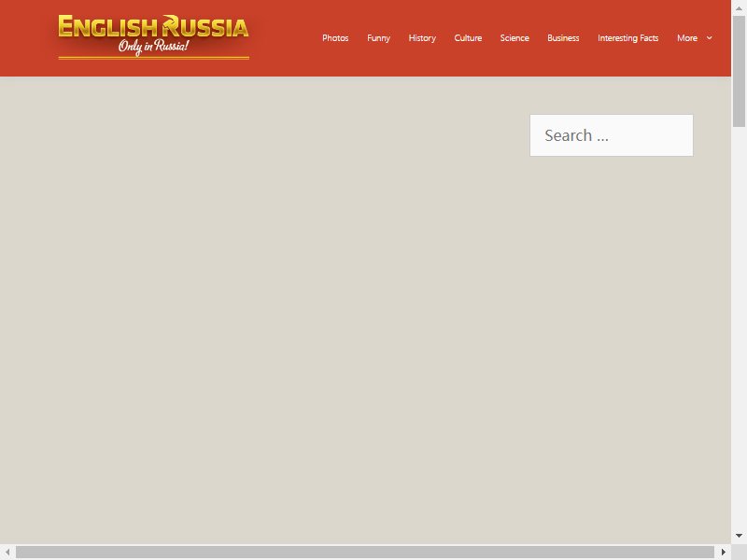
Task: Click the vertical scrollbar up arrow
Action: point(739,8)
